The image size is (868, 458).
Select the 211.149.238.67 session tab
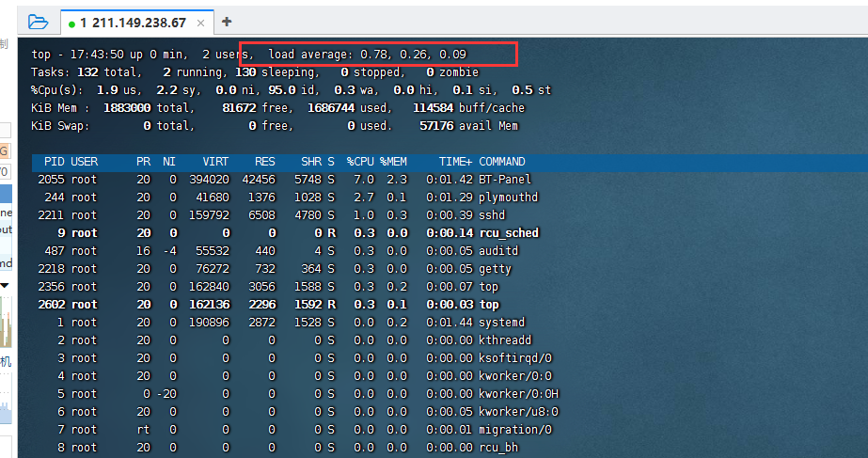click(133, 23)
